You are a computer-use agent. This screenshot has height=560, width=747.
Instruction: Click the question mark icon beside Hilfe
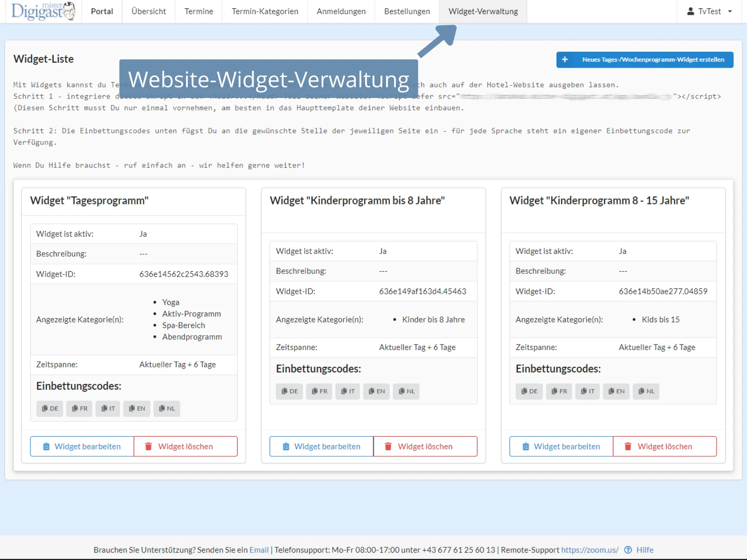[x=629, y=550]
